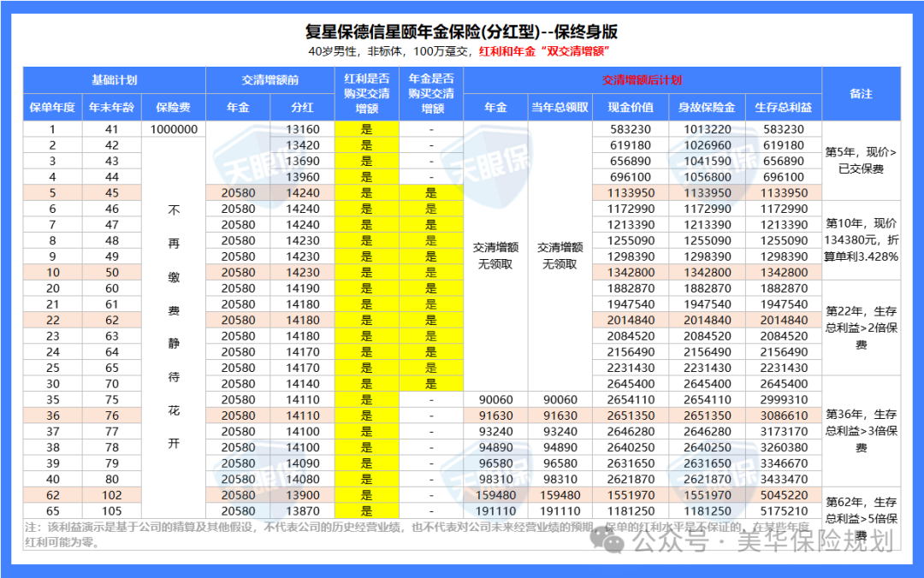Viewport: 924px width, 578px height.
Task: Click the 备注 column header
Action: [x=861, y=93]
